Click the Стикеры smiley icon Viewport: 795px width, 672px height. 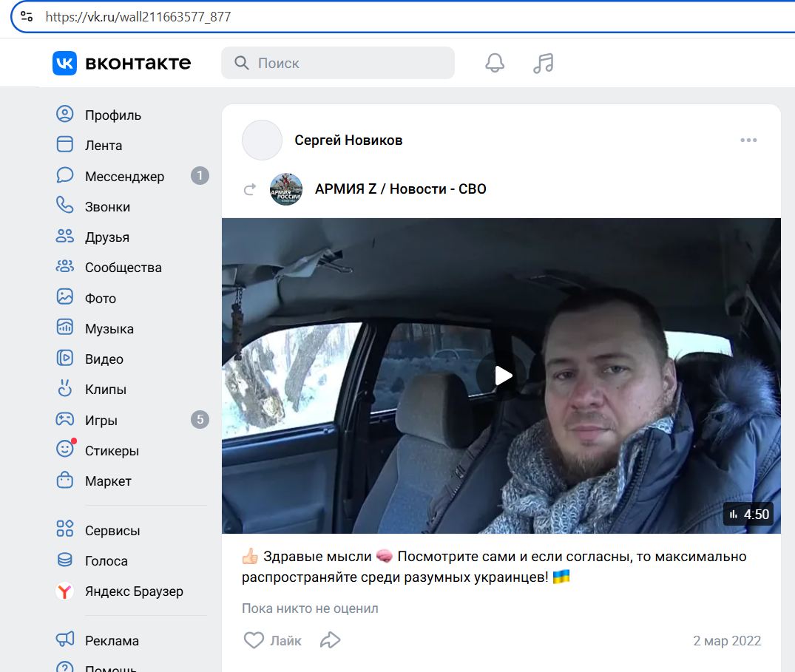tap(65, 449)
